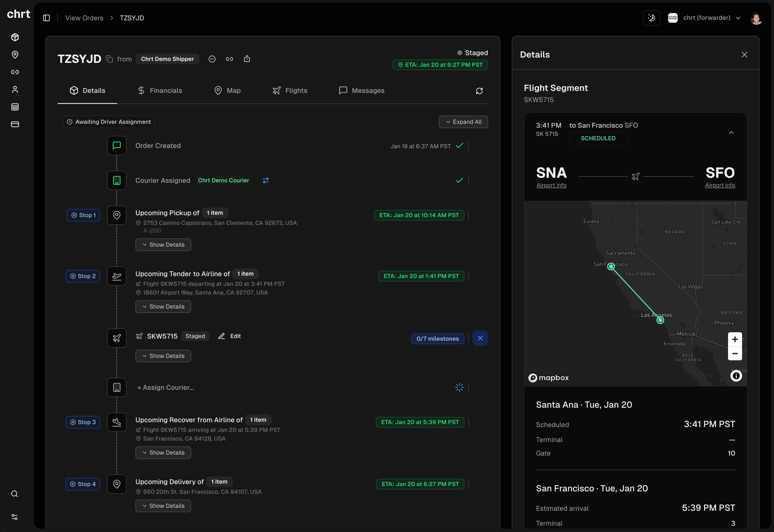Click the swap courier icon beside Chrt Demo Courier
Viewport: 774px width, 532px height.
[x=266, y=180]
